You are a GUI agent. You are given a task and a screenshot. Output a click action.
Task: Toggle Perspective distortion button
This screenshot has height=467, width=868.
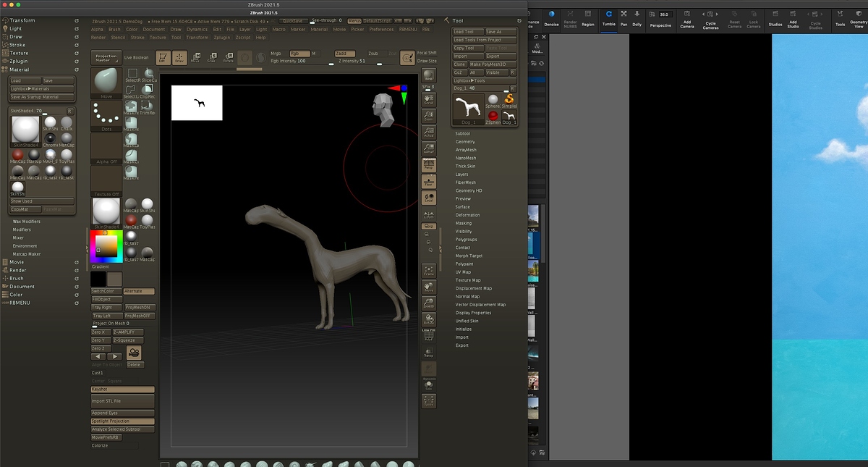(x=428, y=164)
